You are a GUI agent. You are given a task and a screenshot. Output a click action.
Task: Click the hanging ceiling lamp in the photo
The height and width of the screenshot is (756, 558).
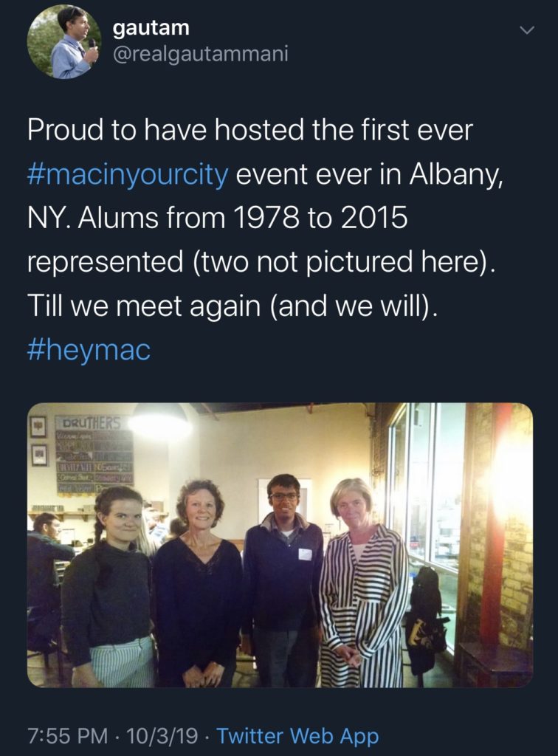tap(158, 421)
